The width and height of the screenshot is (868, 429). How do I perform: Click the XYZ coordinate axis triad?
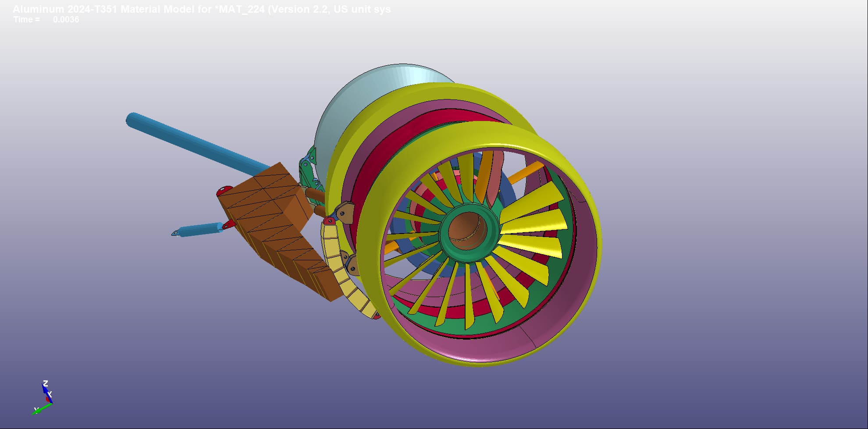click(43, 398)
